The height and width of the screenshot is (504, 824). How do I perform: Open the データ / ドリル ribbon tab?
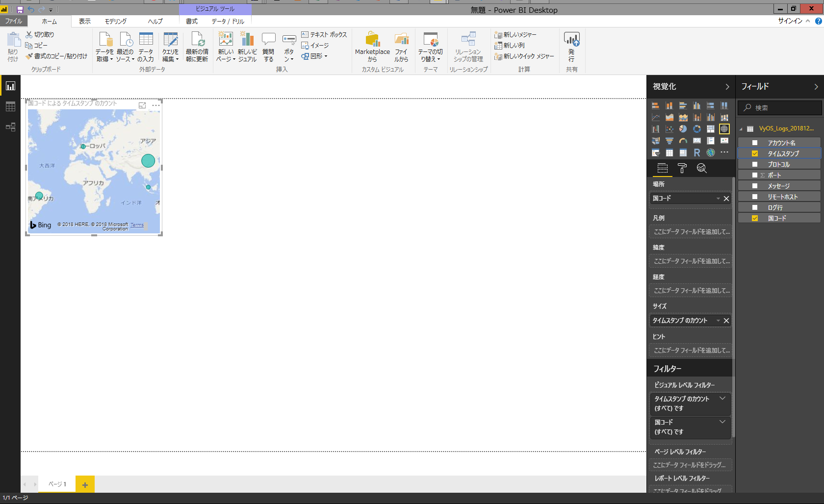coord(228,21)
